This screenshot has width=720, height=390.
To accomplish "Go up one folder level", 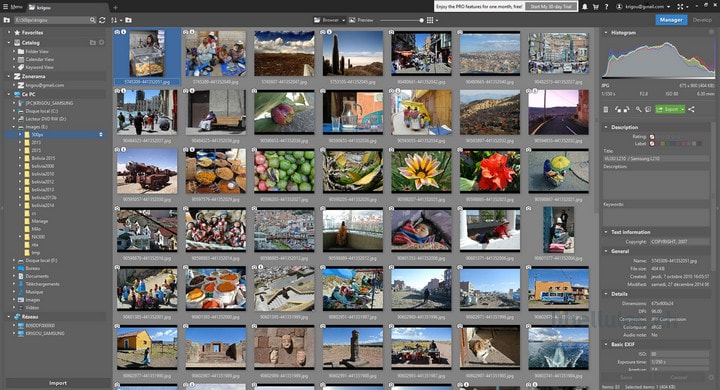I will coord(6,20).
